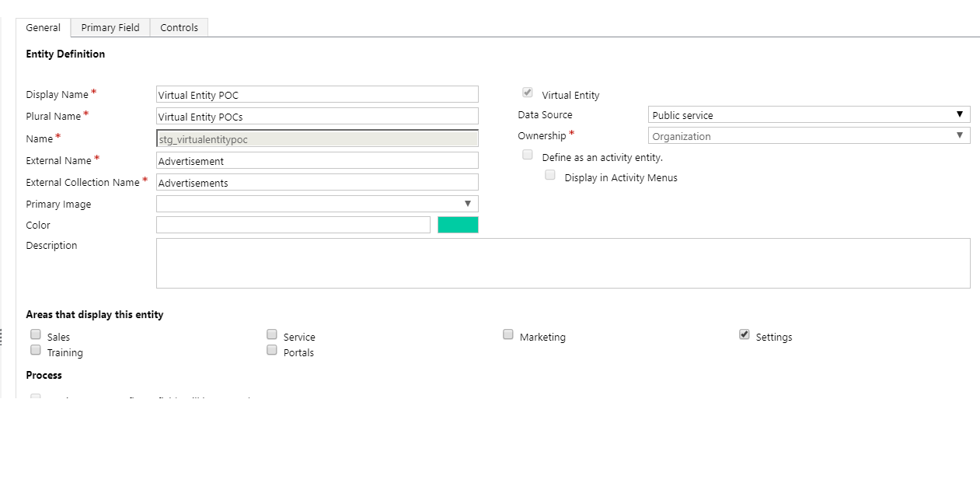Check the Portals area option

click(x=271, y=349)
